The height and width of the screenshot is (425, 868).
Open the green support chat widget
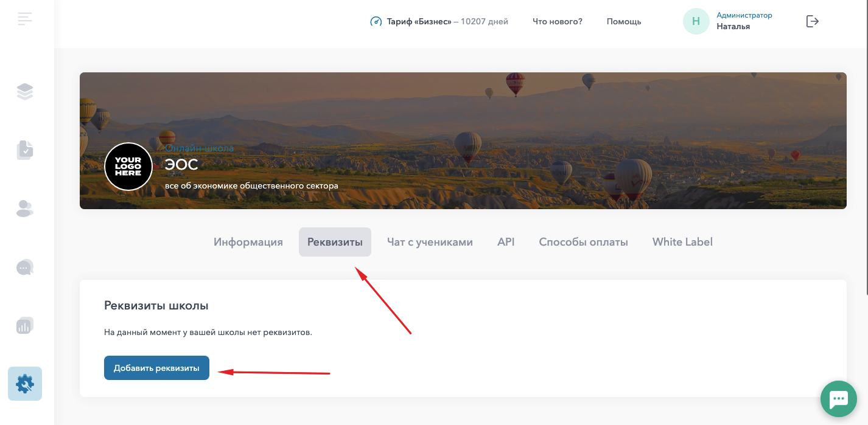pyautogui.click(x=839, y=399)
